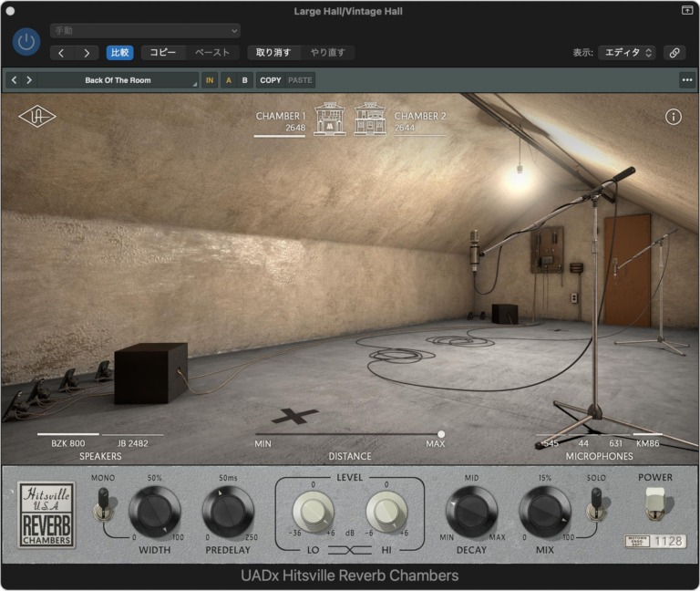Click the Universal Audio diamond logo
700x591 pixels.
[37, 117]
